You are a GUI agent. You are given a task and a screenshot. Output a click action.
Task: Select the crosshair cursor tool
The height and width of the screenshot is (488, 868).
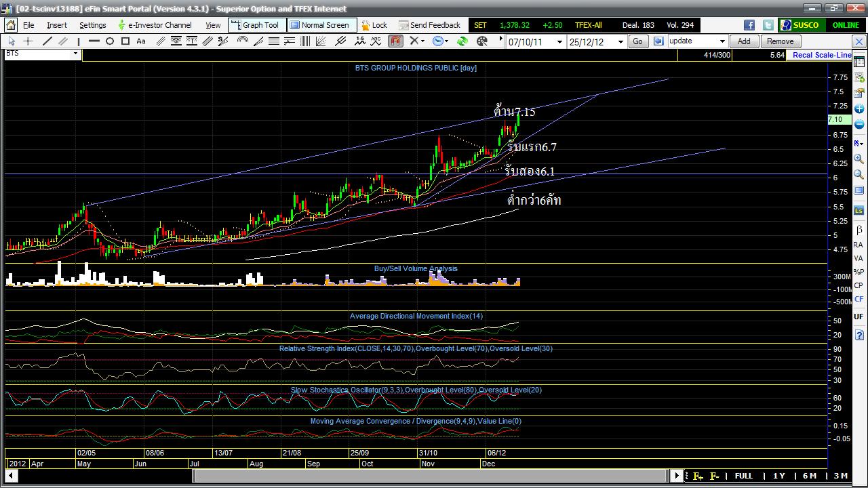pyautogui.click(x=28, y=41)
